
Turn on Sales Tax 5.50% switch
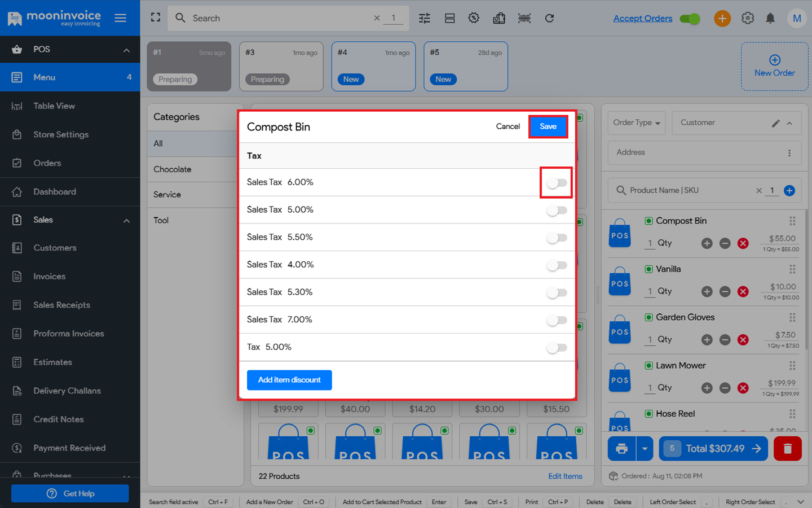[x=557, y=238]
